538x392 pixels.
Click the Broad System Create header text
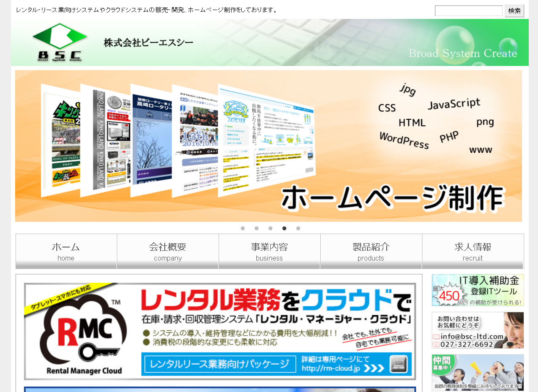click(x=463, y=53)
